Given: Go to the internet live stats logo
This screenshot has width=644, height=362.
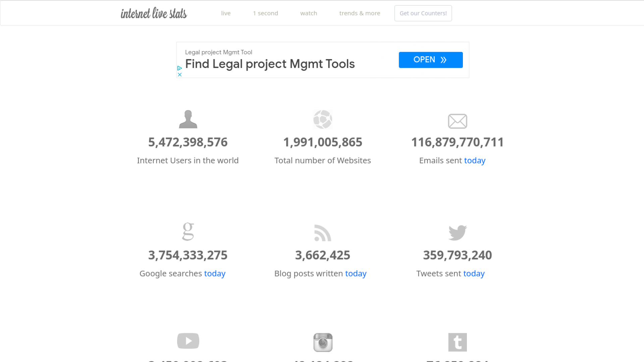Looking at the screenshot, I should pos(154,13).
